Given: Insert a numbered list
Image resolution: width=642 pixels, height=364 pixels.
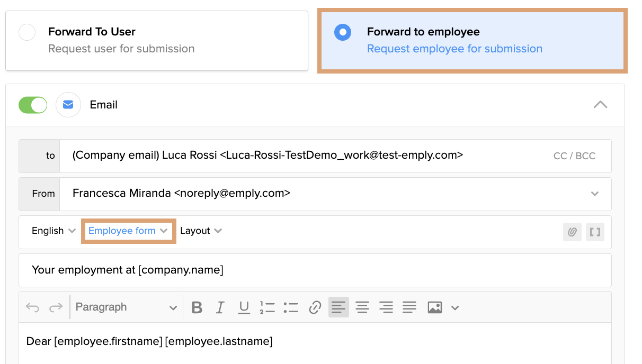Looking at the screenshot, I should click(267, 307).
